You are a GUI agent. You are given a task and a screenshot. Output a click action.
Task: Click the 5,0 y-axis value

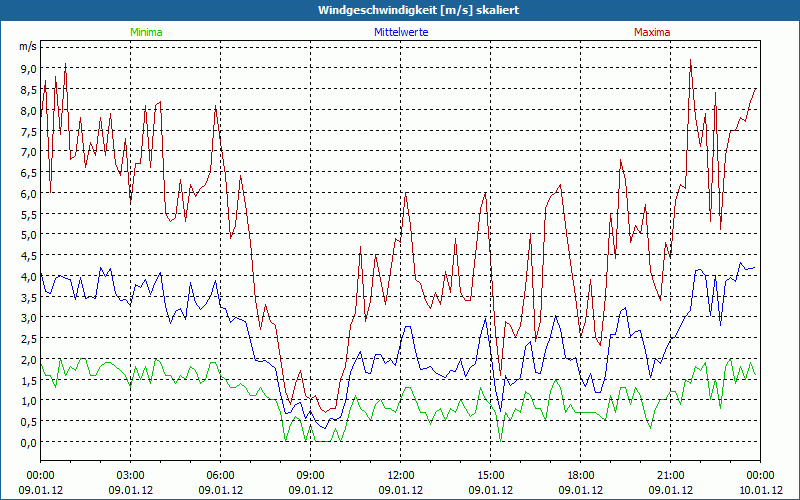pyautogui.click(x=29, y=235)
